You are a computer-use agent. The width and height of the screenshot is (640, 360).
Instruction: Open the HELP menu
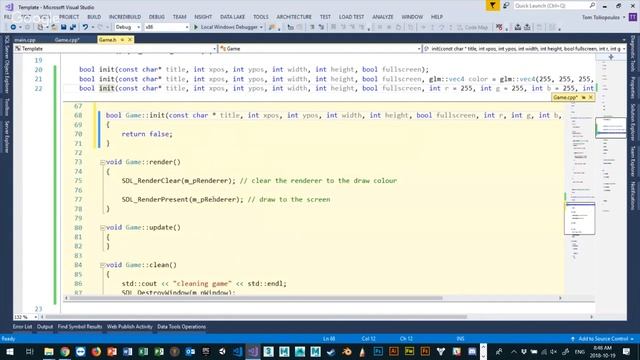pyautogui.click(x=437, y=17)
